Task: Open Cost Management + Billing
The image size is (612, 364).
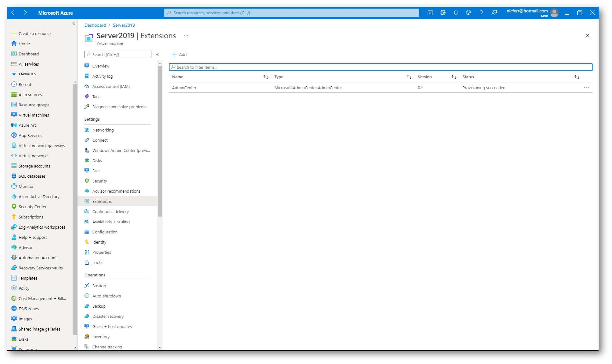Action: tap(42, 298)
